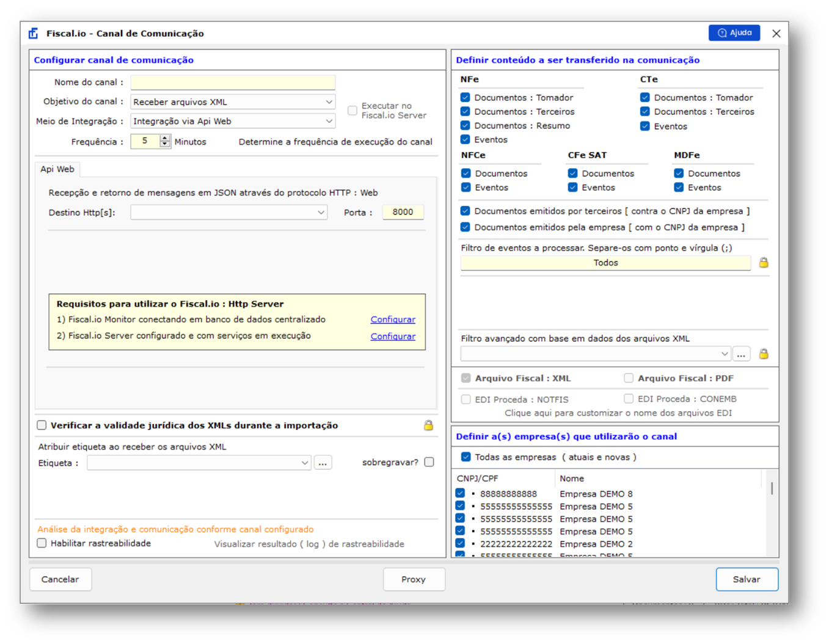Image resolution: width=829 pixels, height=644 pixels.
Task: Click the Porta field showing 8000
Action: tap(403, 212)
